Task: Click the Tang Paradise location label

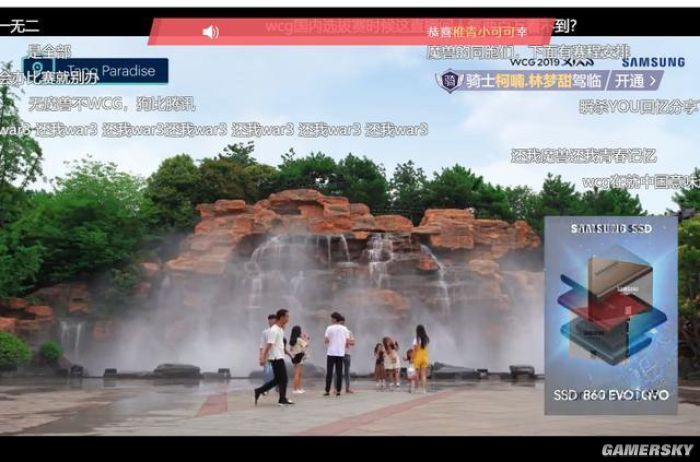Action: click(x=96, y=71)
